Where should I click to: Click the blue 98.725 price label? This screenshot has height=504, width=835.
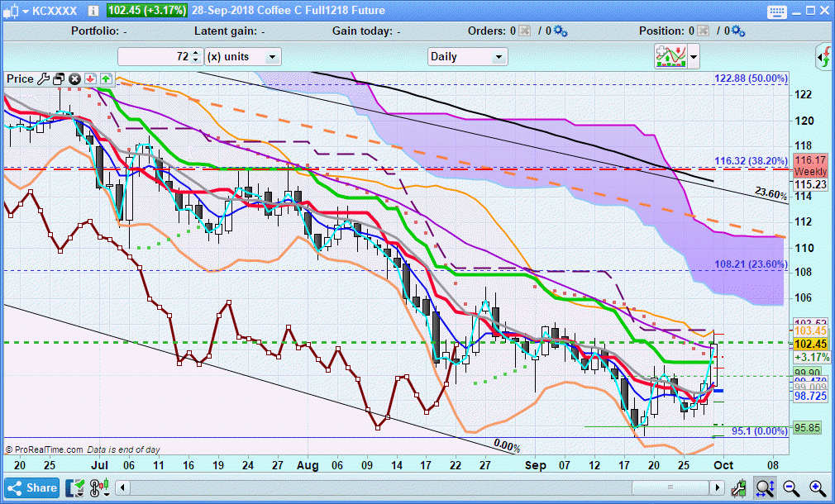(x=810, y=397)
